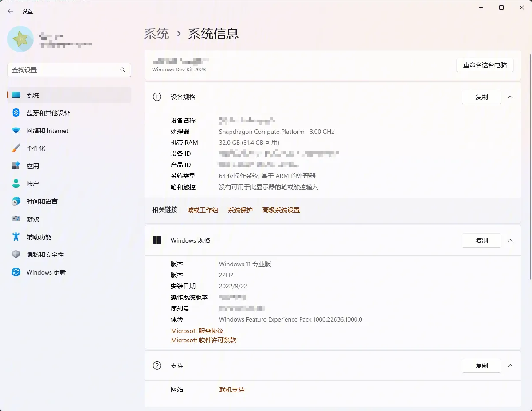The image size is (532, 411).
Task: Collapse the 支持 section chevron
Action: click(510, 366)
